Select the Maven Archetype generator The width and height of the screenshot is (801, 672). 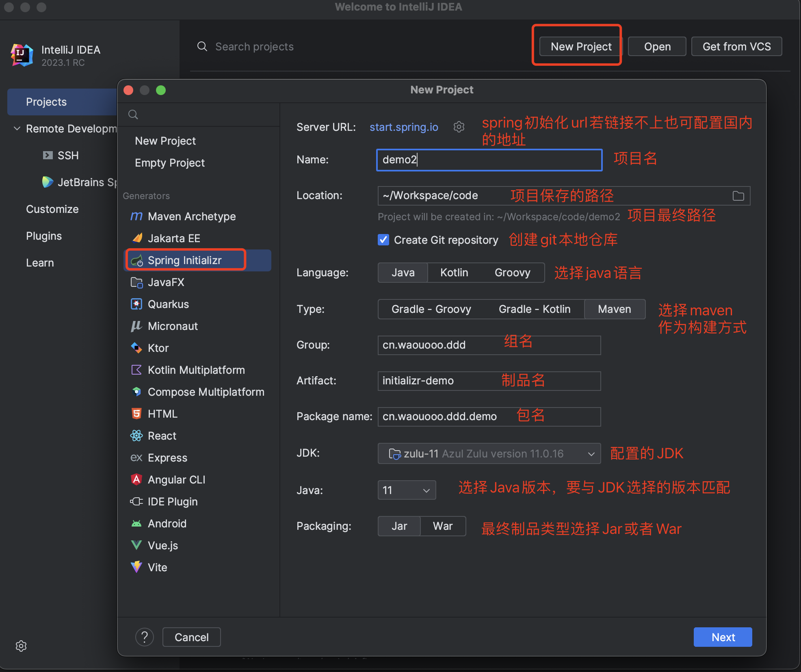[x=191, y=216]
